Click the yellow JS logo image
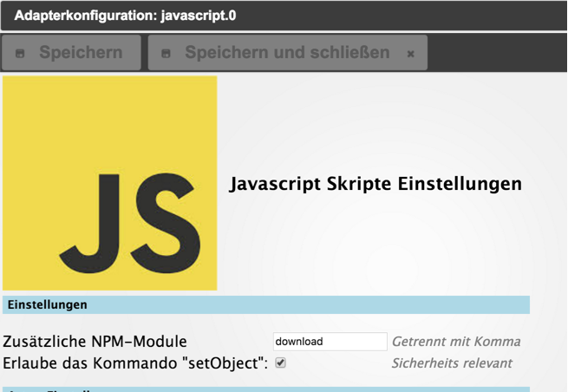Viewport: 568px width, 392px height. 110,183
